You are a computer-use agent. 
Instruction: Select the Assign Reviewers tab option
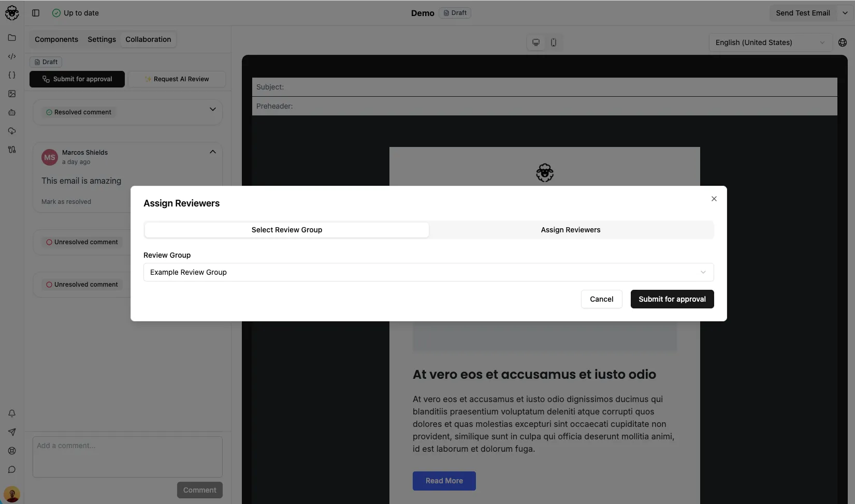[571, 230]
